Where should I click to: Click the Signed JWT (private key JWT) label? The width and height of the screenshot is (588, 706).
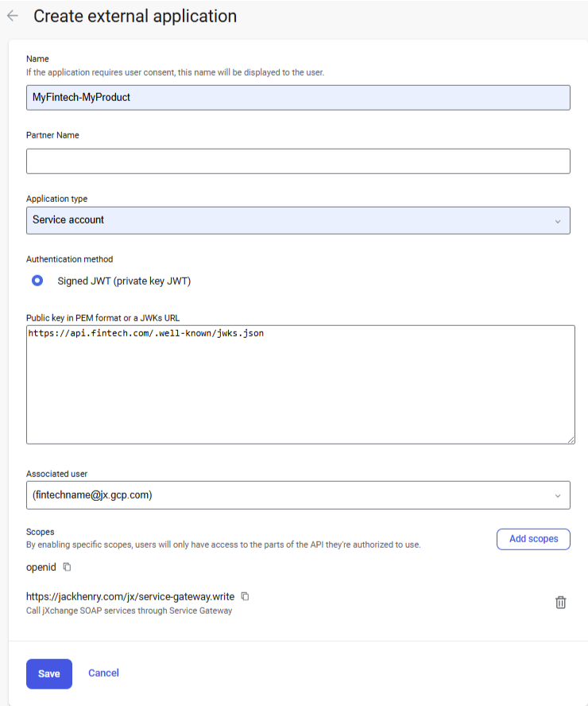coord(124,281)
